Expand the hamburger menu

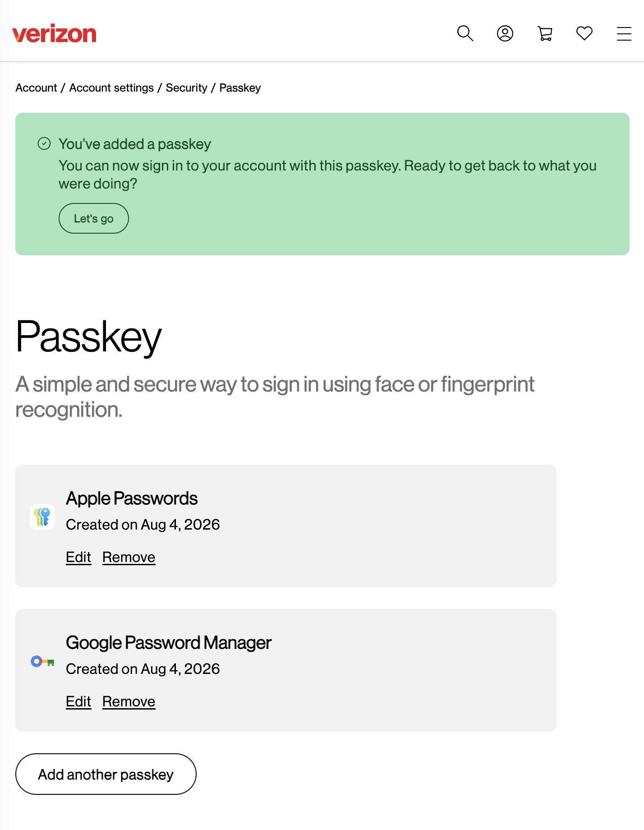[x=624, y=34]
